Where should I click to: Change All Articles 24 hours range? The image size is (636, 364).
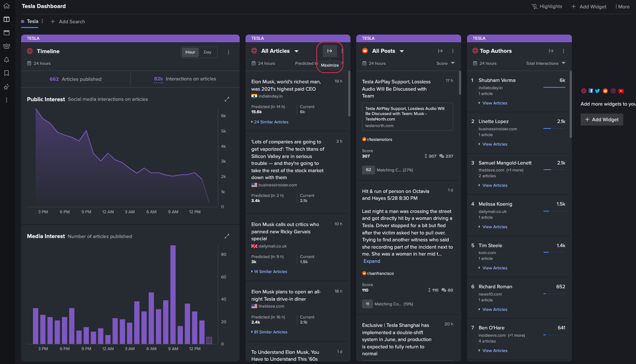(x=263, y=63)
